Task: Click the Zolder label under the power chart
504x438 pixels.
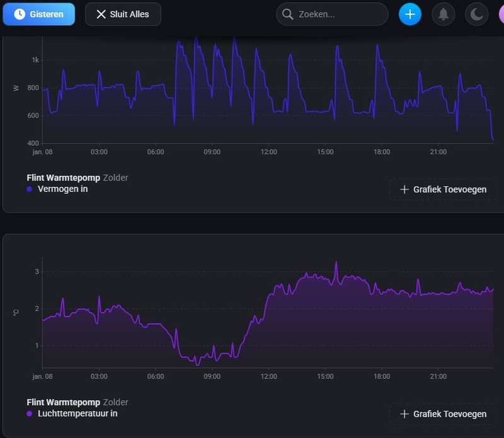Action: tap(115, 177)
